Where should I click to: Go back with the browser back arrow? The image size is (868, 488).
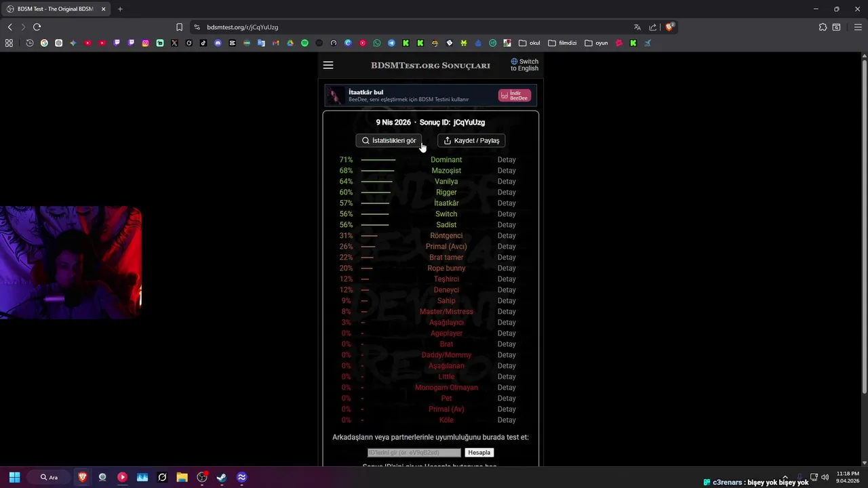(9, 27)
